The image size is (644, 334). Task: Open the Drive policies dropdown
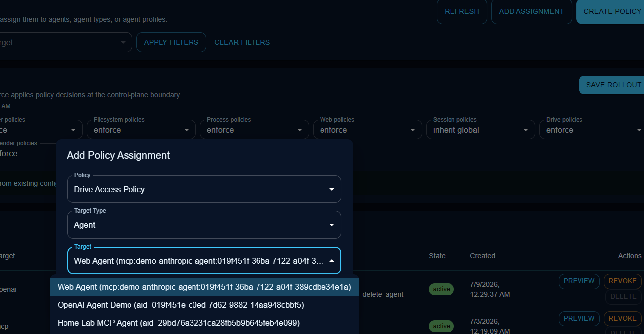click(592, 130)
